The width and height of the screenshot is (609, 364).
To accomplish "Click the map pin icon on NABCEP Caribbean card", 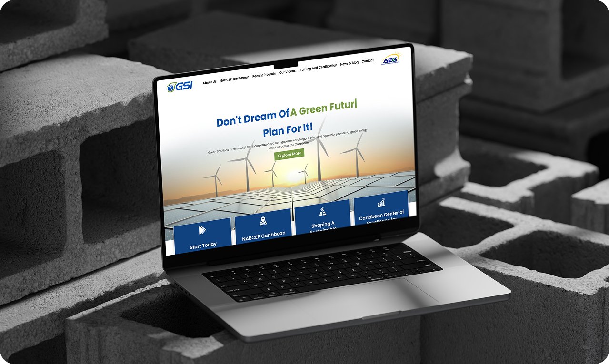I will pos(263,221).
